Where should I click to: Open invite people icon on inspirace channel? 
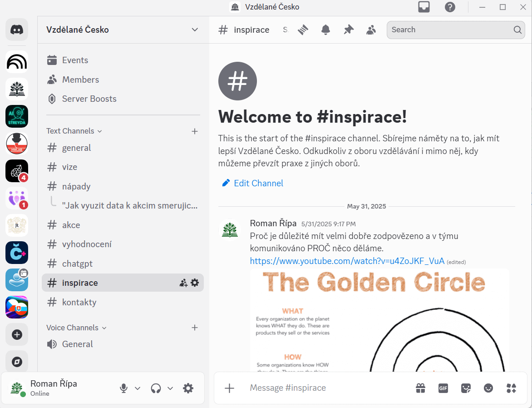click(183, 283)
